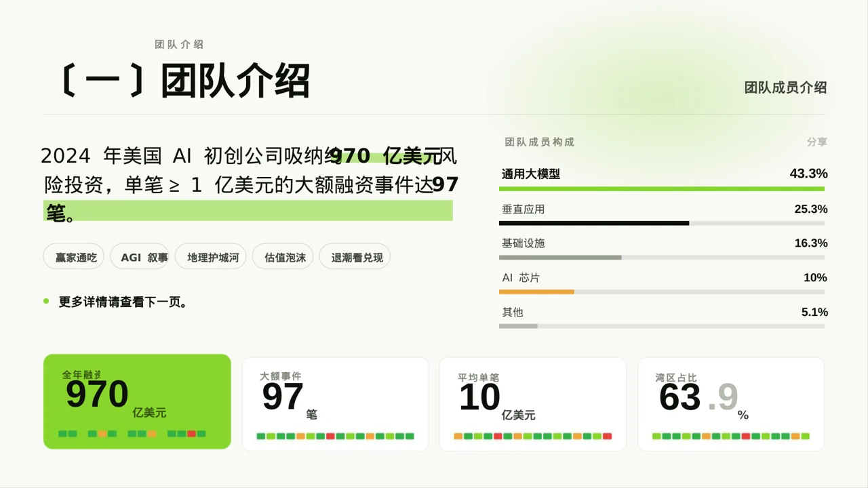Click the 通用大模型 green progress bar
Viewport: 868px width, 488px height.
click(x=662, y=189)
